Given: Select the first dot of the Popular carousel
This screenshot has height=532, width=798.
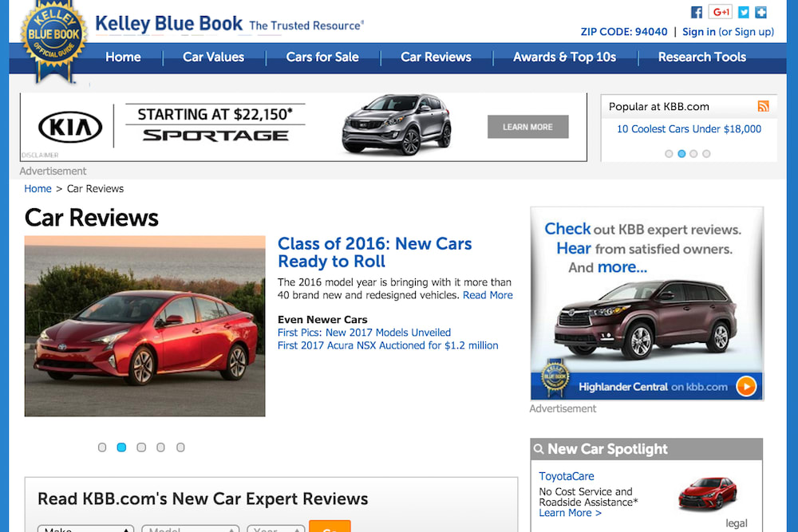Looking at the screenshot, I should coord(669,154).
